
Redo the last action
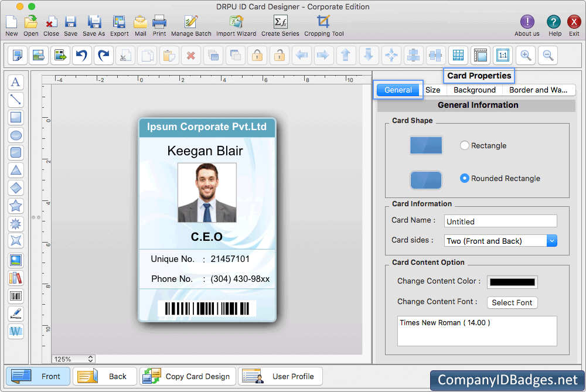(104, 55)
